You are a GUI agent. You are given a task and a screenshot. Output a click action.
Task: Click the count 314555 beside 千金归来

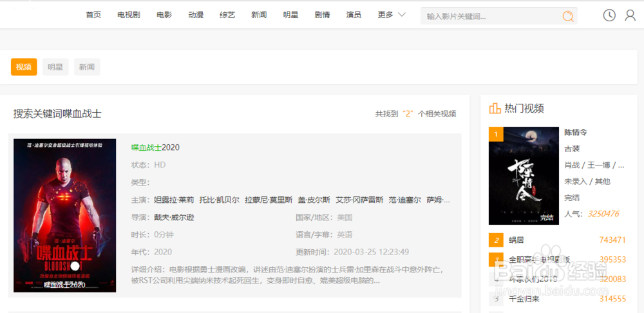click(612, 299)
